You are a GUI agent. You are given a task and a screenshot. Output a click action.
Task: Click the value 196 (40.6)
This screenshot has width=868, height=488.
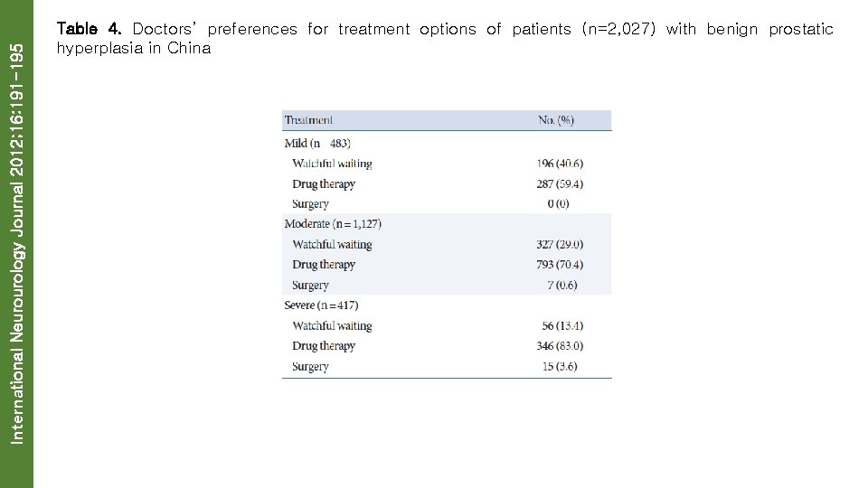pyautogui.click(x=560, y=164)
